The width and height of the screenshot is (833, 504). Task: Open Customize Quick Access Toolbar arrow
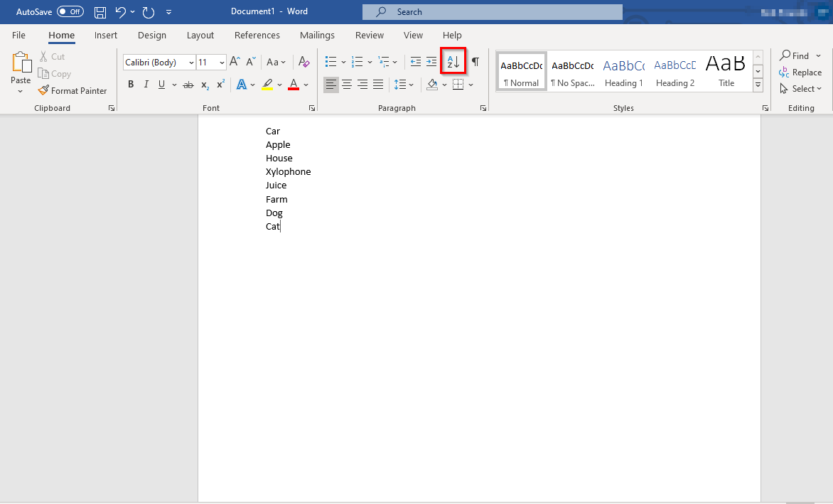pos(168,11)
